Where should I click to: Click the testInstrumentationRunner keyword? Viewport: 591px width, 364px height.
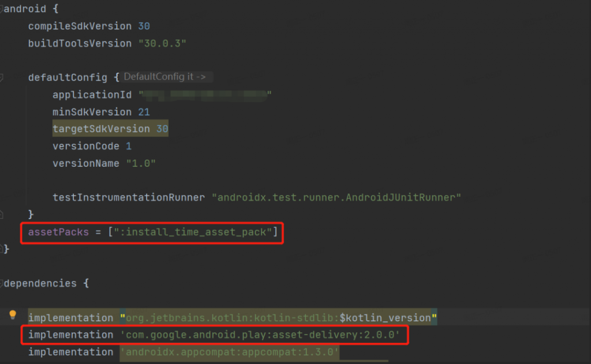point(129,197)
